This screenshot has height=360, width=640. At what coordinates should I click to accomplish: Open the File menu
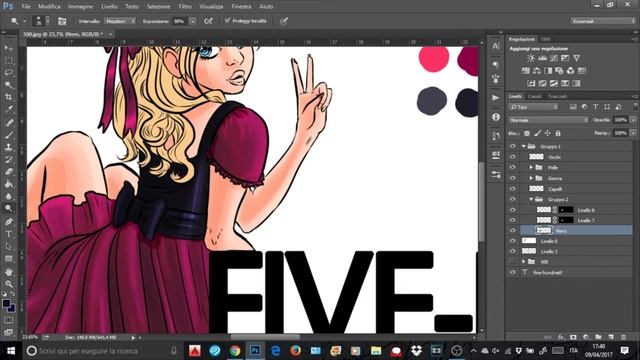[x=26, y=7]
